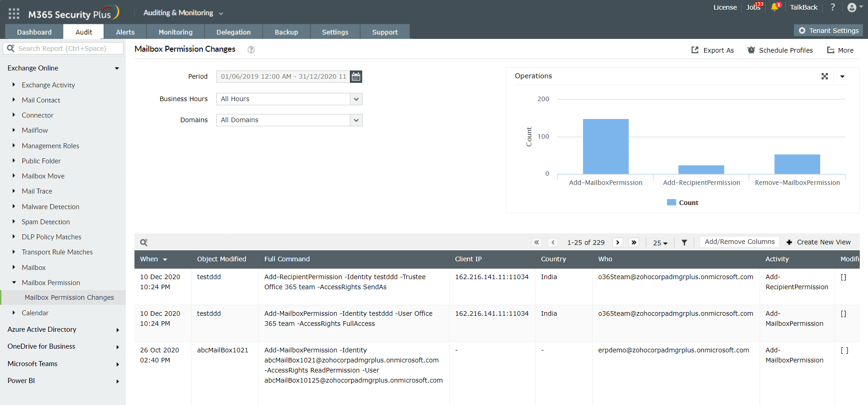Open the Business Hours dropdown

coord(289,99)
